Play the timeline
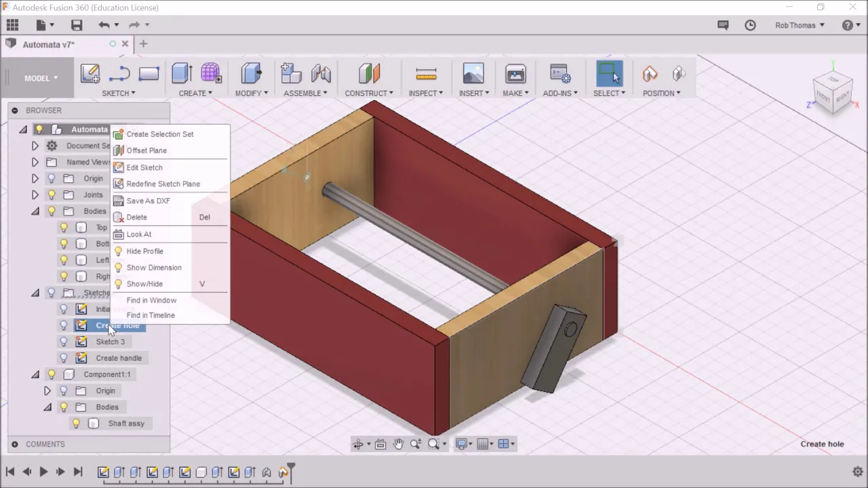868x488 pixels. (x=43, y=472)
